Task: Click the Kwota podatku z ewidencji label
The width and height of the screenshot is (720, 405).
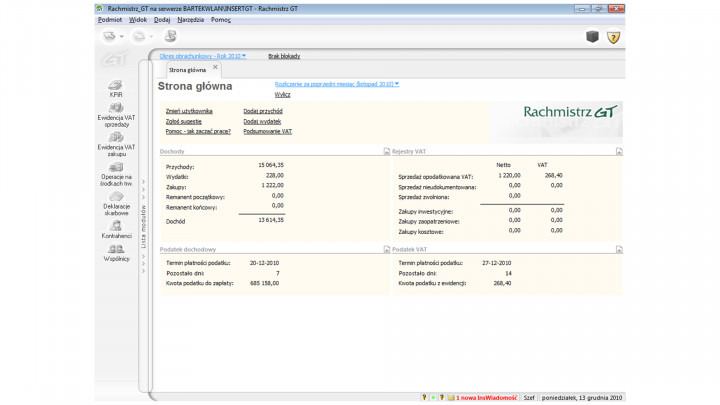Action: point(432,283)
